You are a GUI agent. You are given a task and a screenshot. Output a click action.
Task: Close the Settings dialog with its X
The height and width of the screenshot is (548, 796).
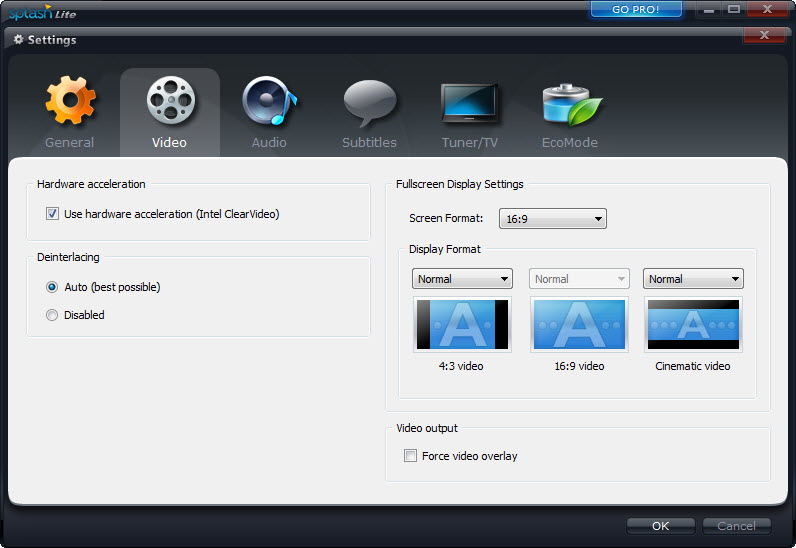764,35
